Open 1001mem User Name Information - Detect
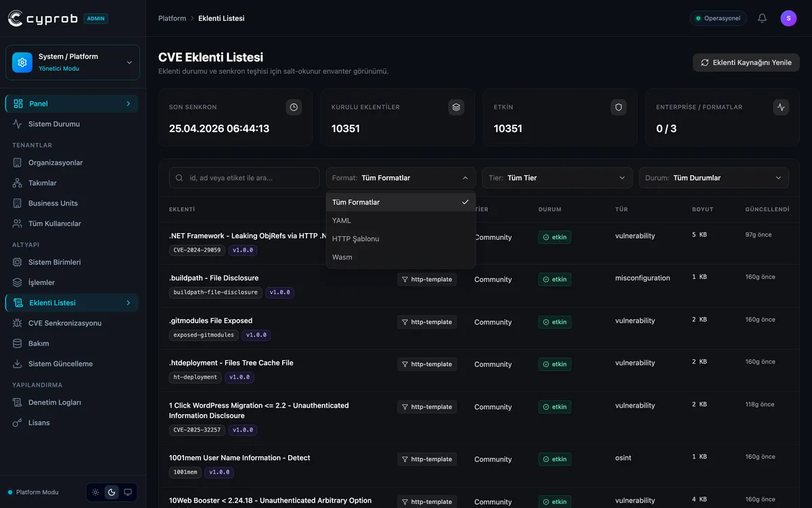 [x=240, y=458]
